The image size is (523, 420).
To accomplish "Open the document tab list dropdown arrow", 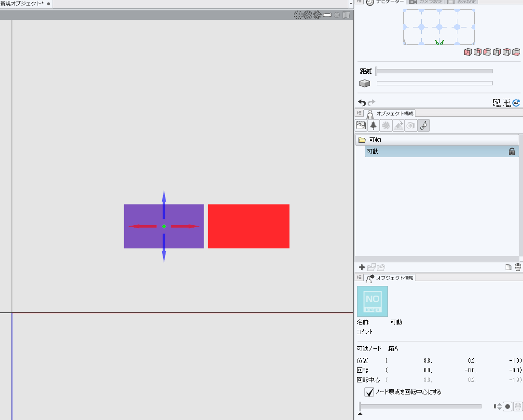I will (351, 4).
